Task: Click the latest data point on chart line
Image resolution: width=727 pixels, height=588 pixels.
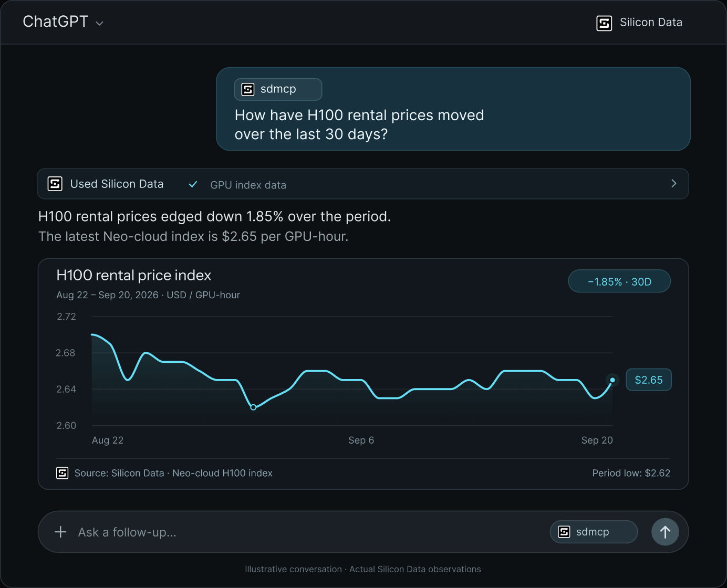Action: (612, 380)
